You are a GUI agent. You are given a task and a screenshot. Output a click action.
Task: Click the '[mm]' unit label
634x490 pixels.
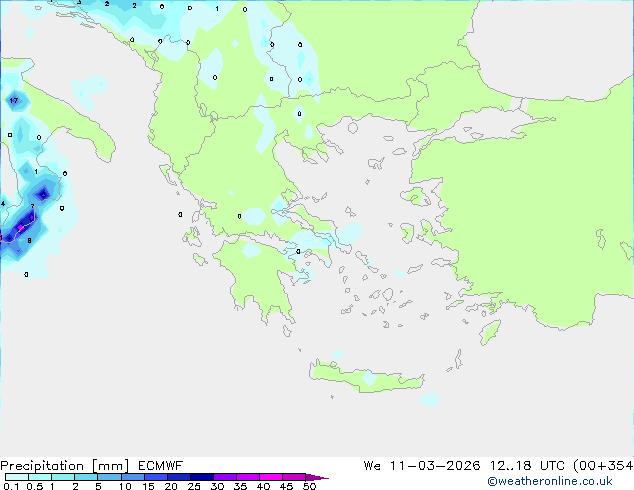(110, 466)
